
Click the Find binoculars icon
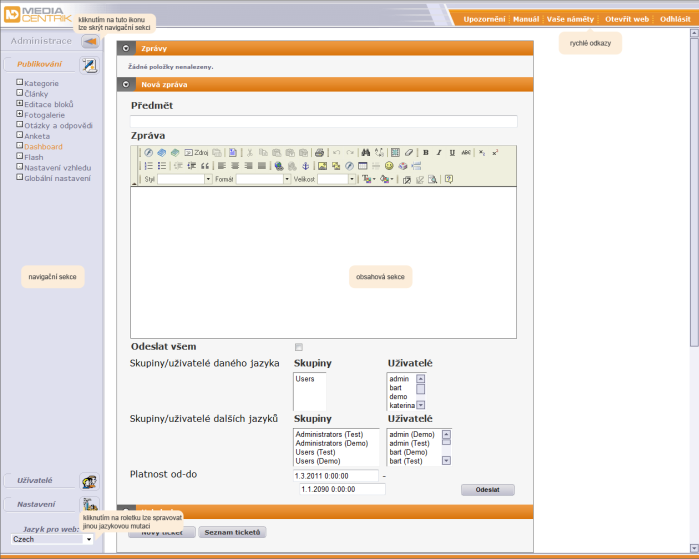[366, 153]
